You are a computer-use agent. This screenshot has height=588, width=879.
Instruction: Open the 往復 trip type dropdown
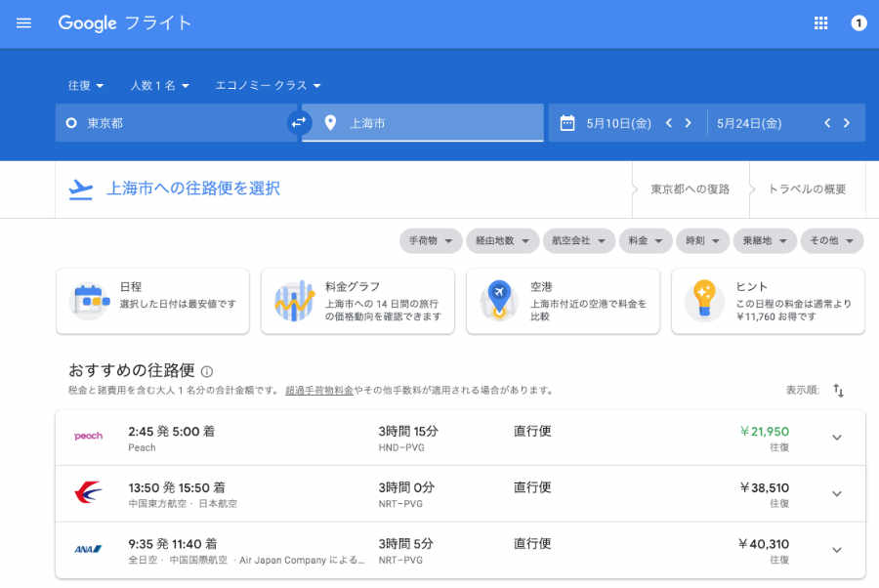tap(86, 85)
